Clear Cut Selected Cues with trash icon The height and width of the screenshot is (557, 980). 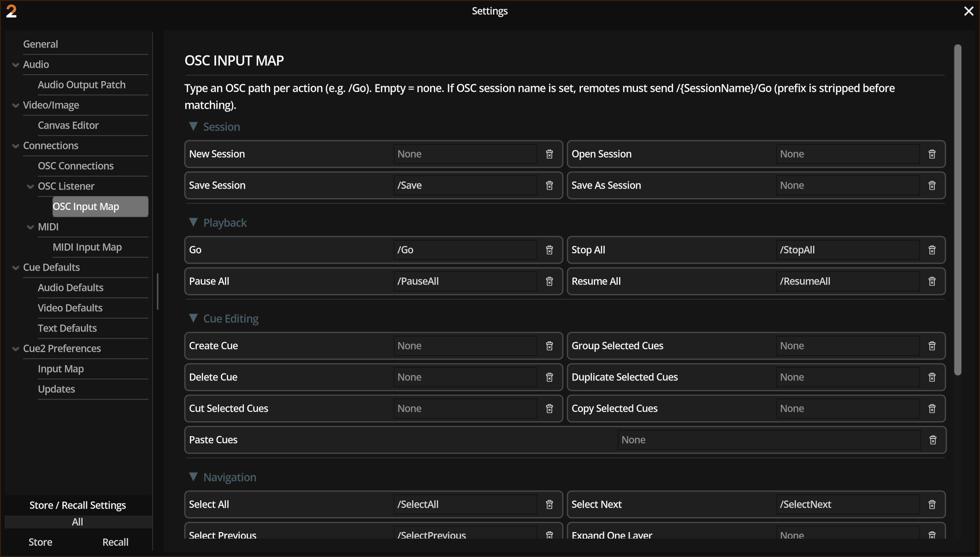[x=549, y=409]
